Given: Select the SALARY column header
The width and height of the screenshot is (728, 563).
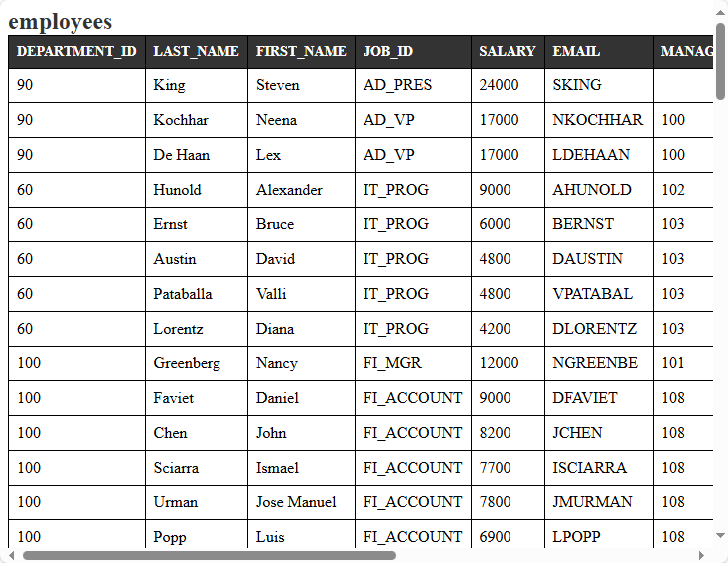Looking at the screenshot, I should click(x=507, y=51).
